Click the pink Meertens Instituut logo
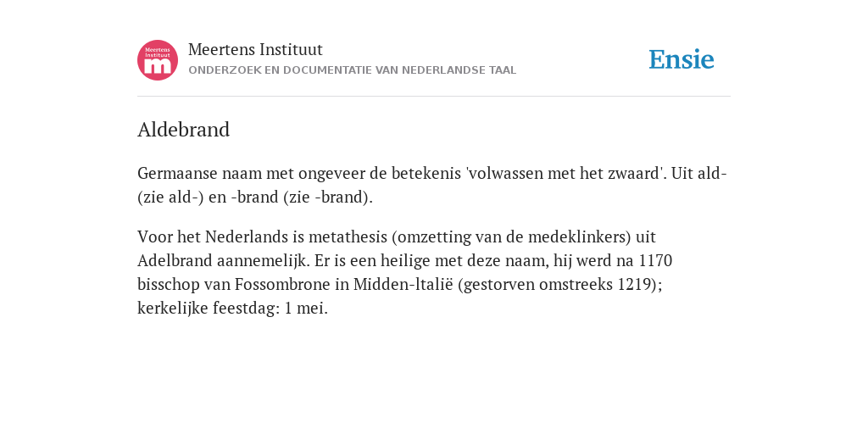The width and height of the screenshot is (868, 434). (158, 60)
